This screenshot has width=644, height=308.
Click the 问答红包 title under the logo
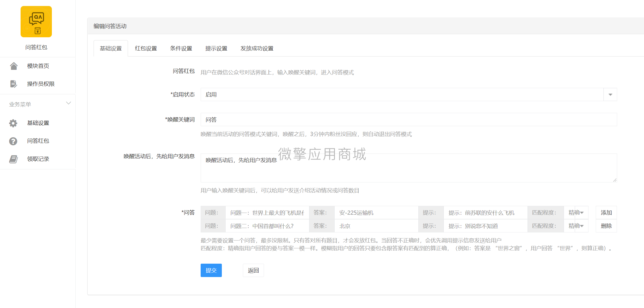(36, 47)
